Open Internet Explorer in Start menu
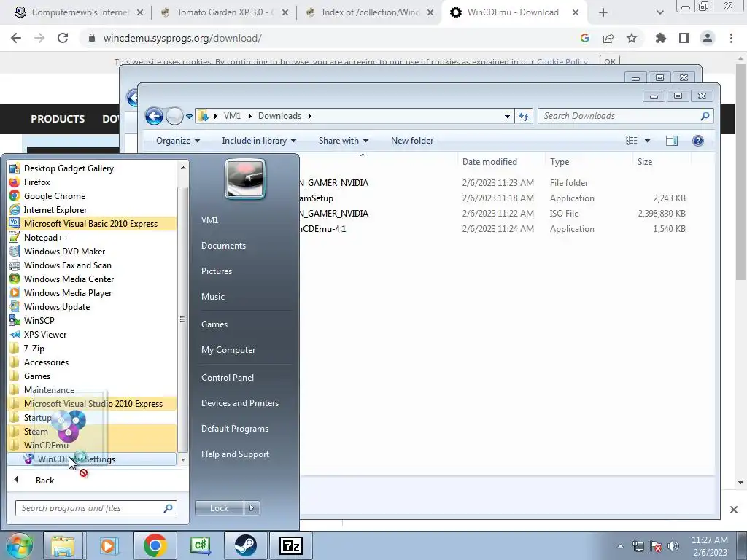747x560 pixels. [x=55, y=209]
